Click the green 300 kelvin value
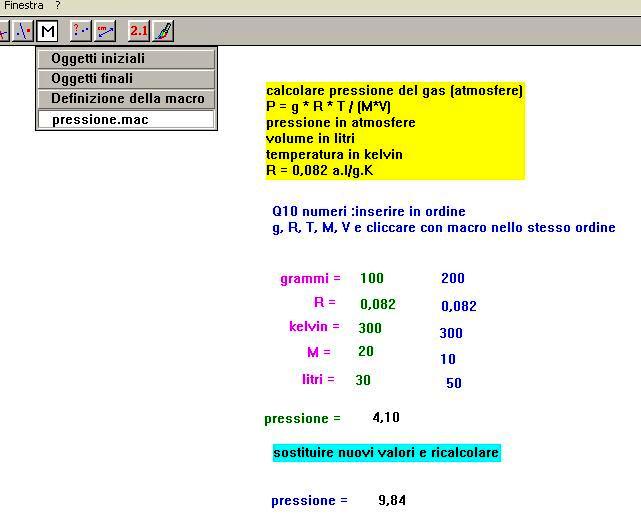Viewport: 641px width, 532px height. (x=370, y=328)
